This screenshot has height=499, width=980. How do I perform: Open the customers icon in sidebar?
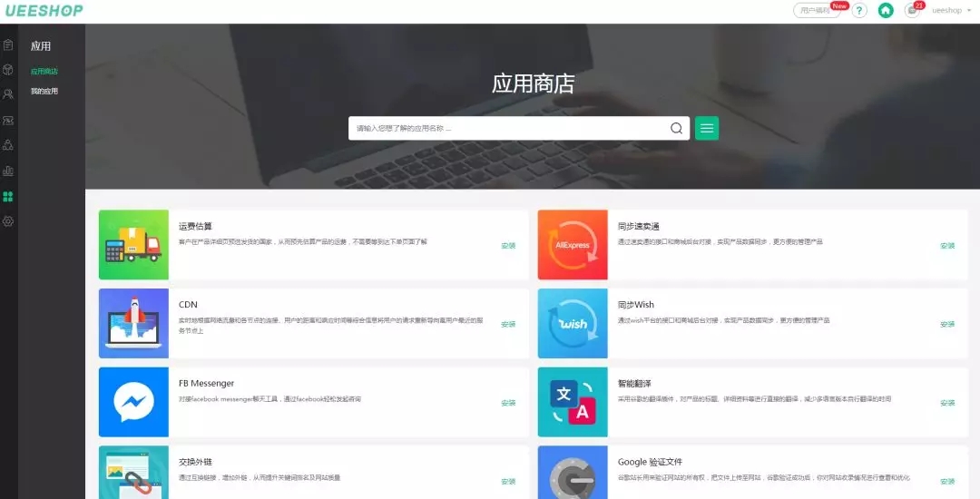coord(8,94)
